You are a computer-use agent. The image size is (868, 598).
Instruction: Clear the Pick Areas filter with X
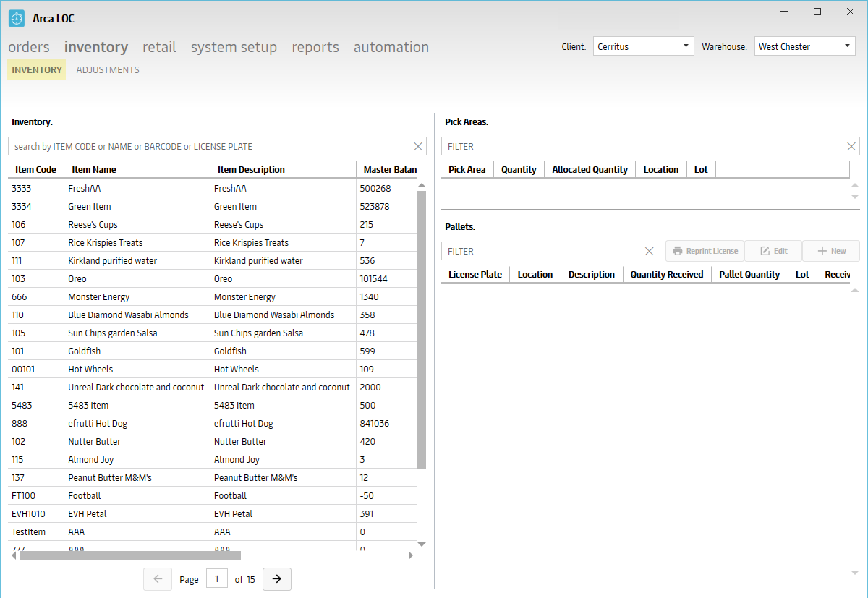[851, 146]
